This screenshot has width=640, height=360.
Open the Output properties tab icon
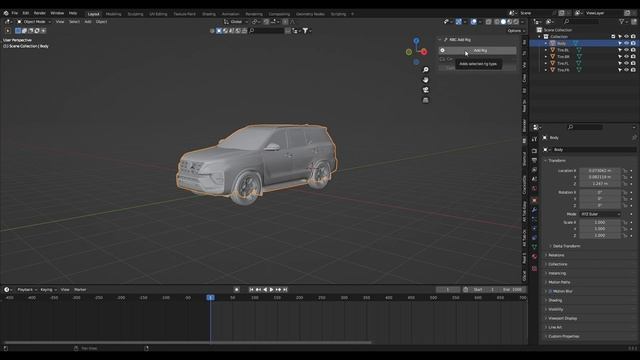(534, 160)
